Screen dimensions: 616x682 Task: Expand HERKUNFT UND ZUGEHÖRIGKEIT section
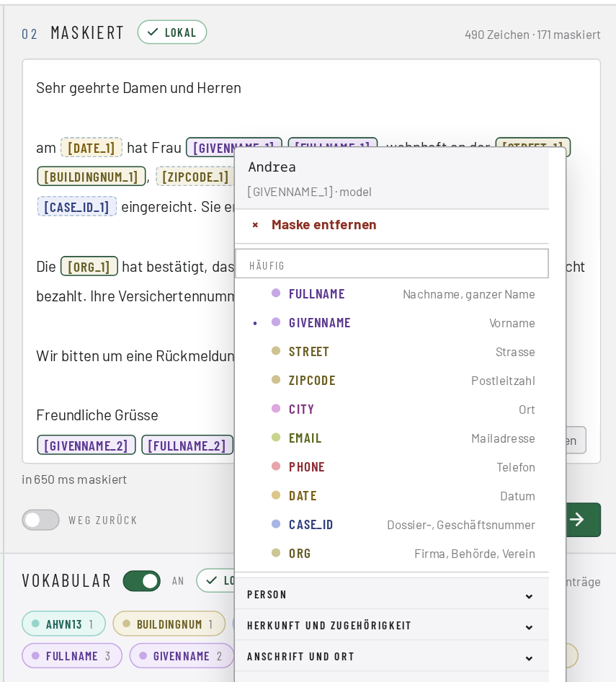pos(392,626)
